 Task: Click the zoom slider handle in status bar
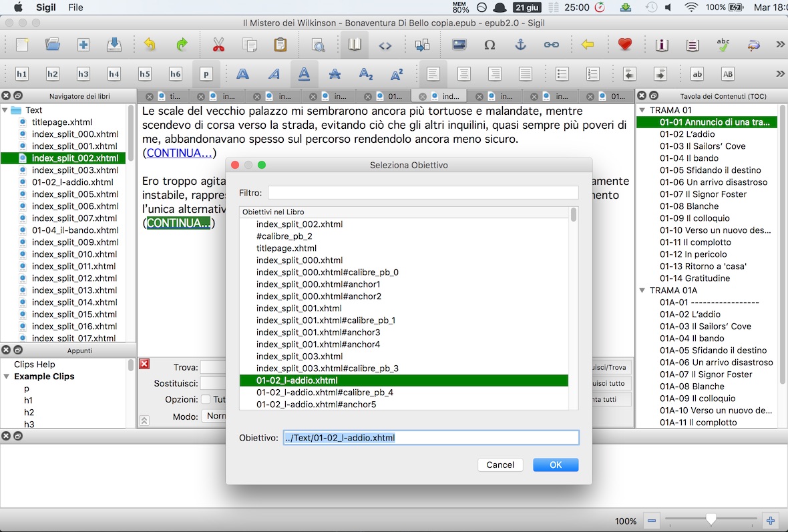click(711, 520)
